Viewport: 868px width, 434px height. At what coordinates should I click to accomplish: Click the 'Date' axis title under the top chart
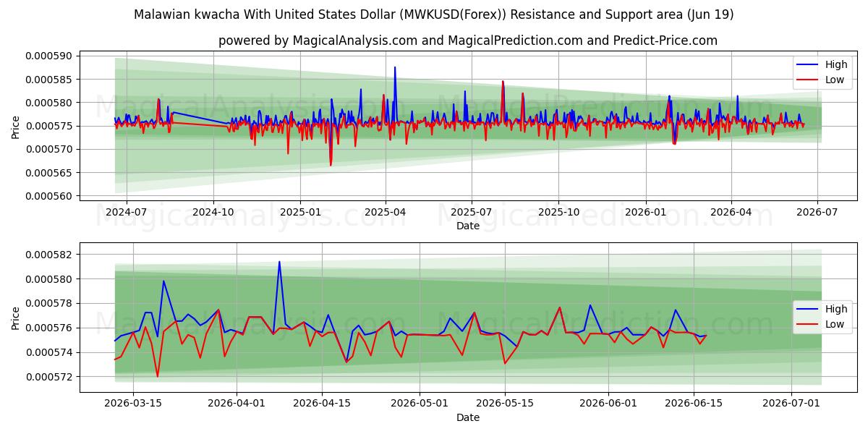coord(468,226)
